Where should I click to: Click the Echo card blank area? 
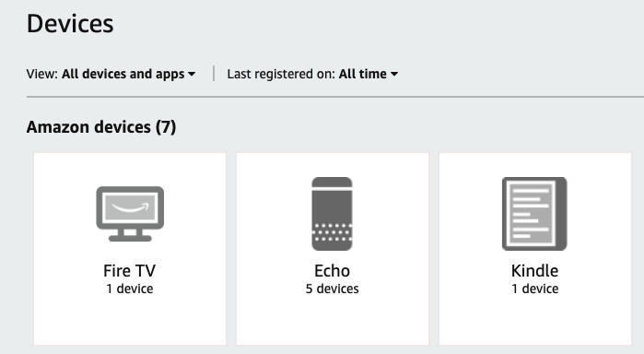coord(333,321)
